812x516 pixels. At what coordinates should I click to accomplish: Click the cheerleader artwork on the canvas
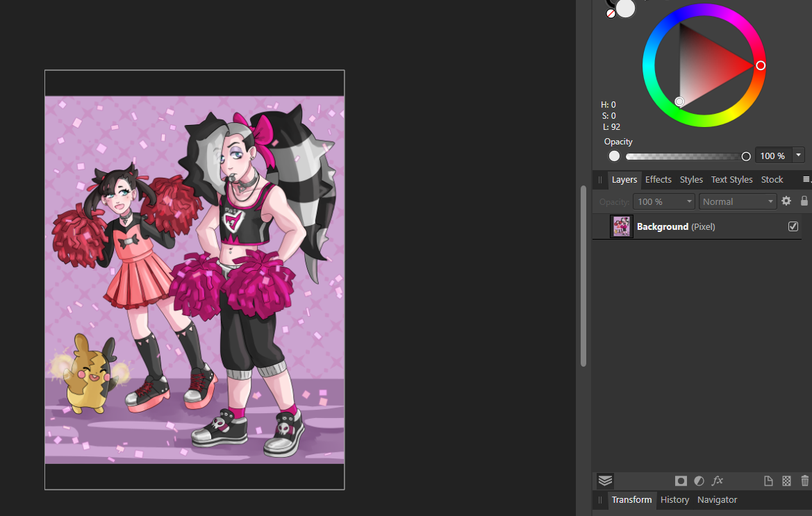click(x=194, y=279)
